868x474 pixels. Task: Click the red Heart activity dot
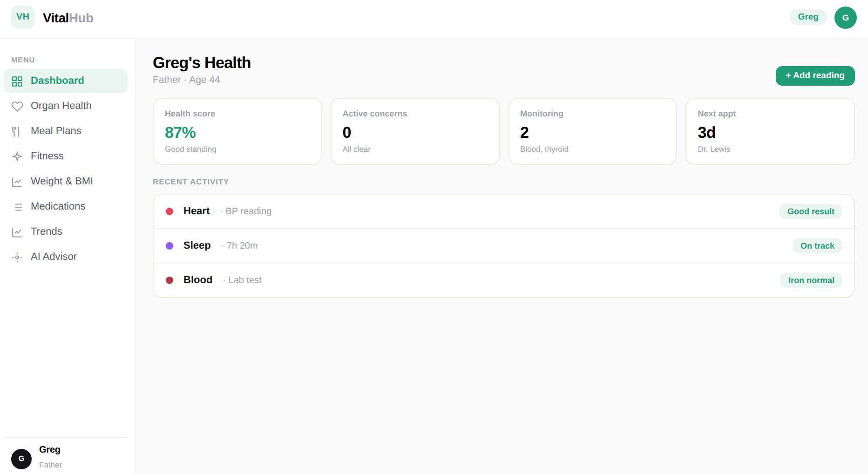(170, 211)
